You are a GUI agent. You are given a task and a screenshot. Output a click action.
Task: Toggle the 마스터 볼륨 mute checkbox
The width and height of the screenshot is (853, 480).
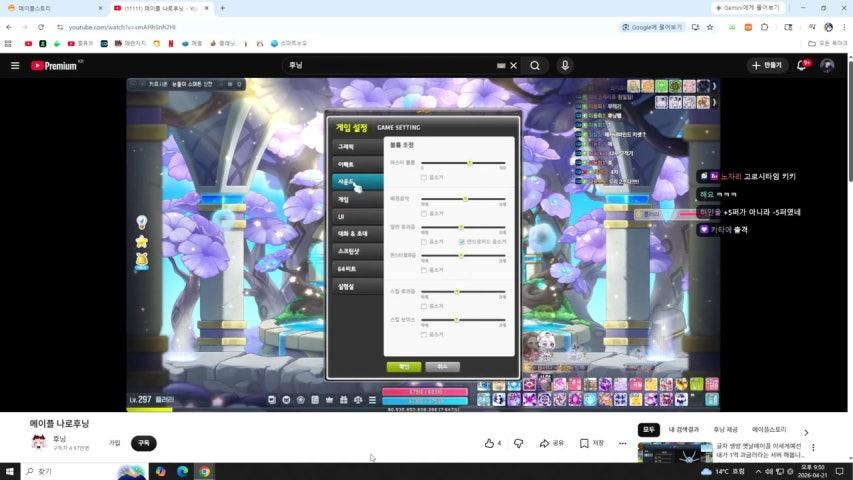coord(424,177)
